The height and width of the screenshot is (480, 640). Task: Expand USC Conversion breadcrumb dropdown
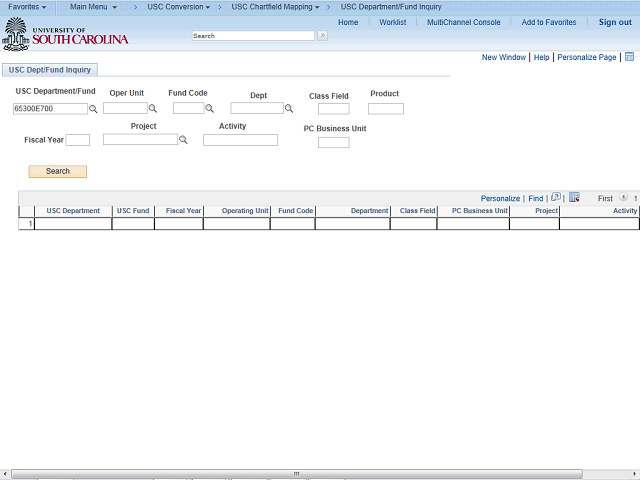pos(178,7)
